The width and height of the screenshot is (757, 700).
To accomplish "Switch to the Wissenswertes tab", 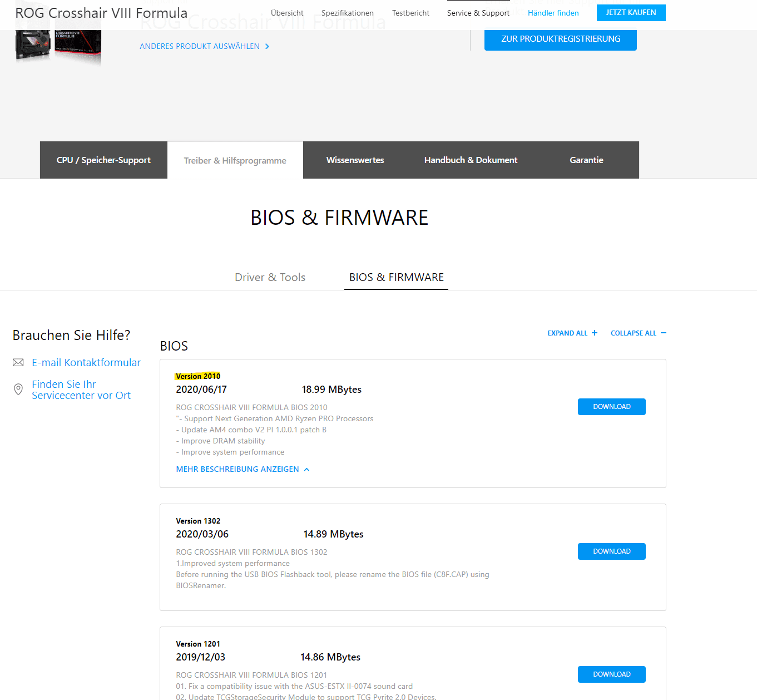I will (355, 160).
